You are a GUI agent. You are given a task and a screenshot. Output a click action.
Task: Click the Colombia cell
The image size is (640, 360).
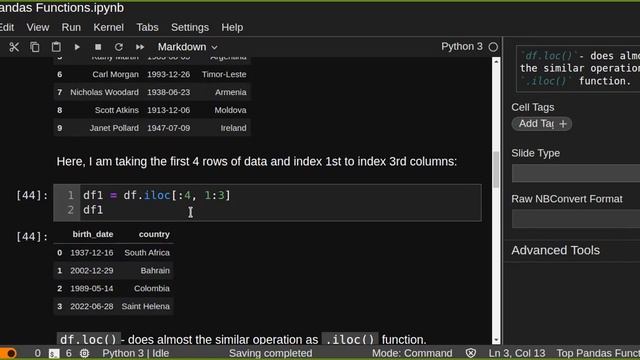point(151,289)
